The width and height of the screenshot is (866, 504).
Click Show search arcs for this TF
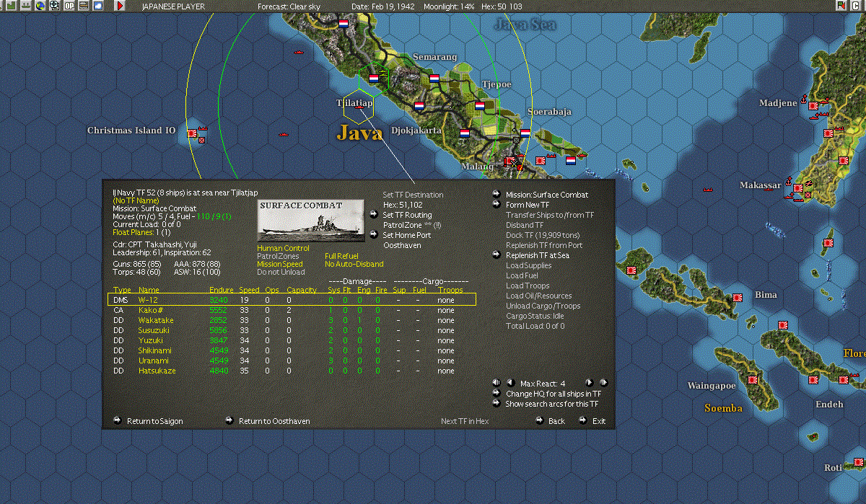(x=552, y=404)
